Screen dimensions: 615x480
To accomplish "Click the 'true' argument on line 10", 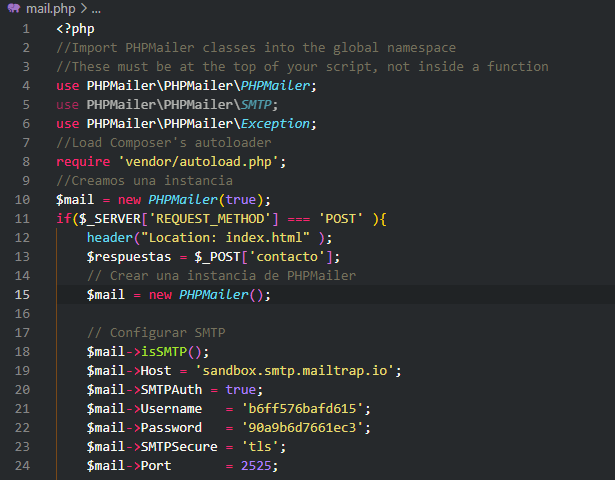I will click(241, 200).
